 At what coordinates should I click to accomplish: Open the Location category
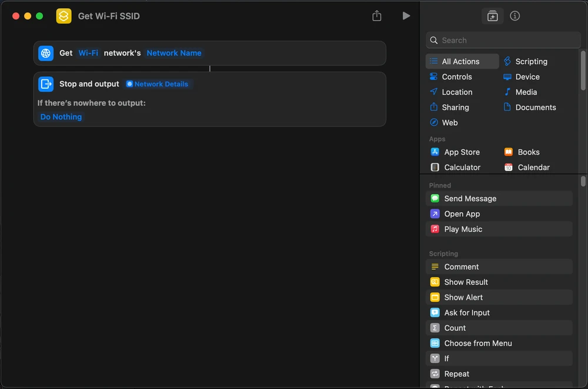tap(457, 92)
